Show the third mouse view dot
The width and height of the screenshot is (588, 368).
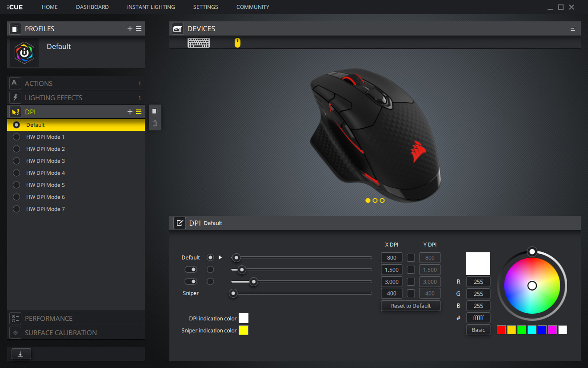pos(382,200)
